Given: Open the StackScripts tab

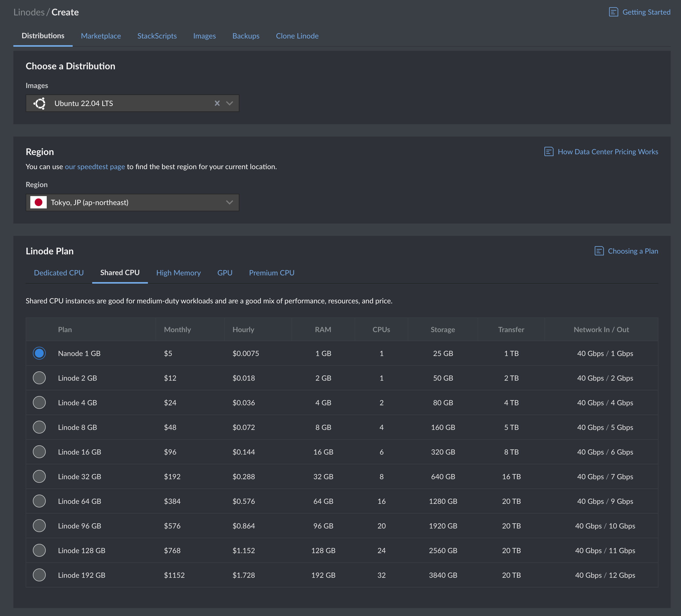Looking at the screenshot, I should click(x=157, y=36).
